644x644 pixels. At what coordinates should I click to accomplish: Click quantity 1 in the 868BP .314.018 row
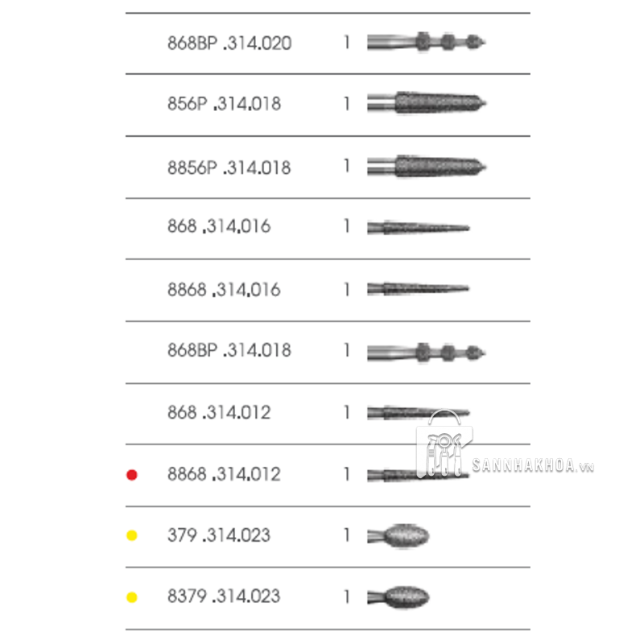347,351
